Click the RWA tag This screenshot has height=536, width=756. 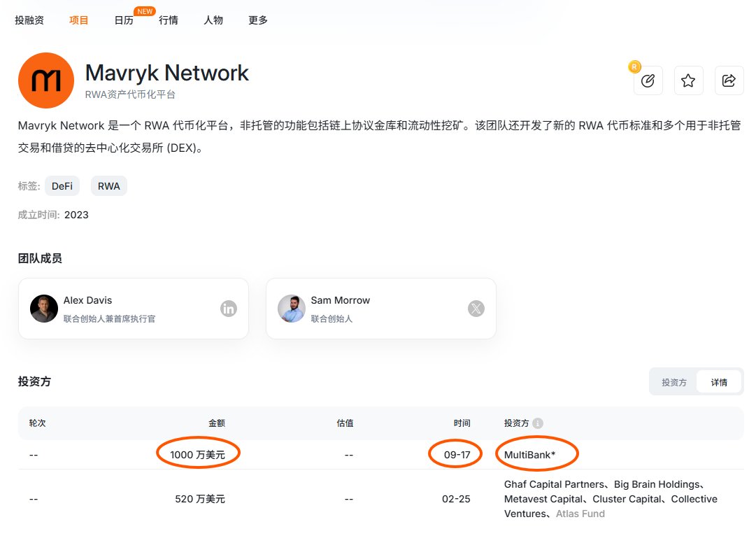109,186
